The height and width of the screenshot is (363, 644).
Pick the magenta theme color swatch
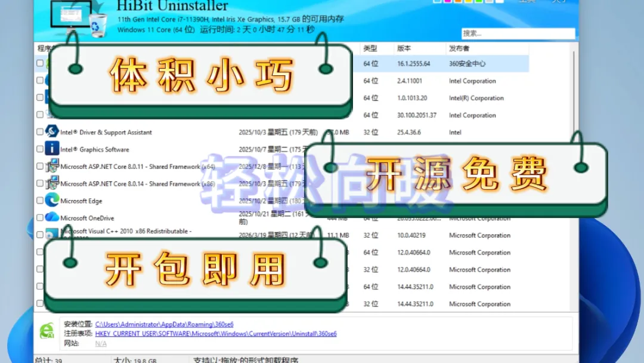(x=448, y=1)
